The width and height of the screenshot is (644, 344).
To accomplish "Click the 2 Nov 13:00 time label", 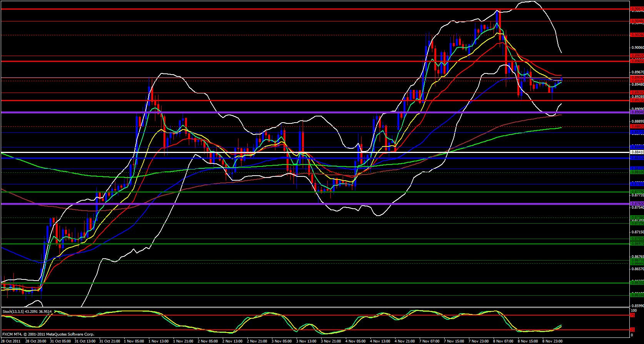I will (233, 341).
